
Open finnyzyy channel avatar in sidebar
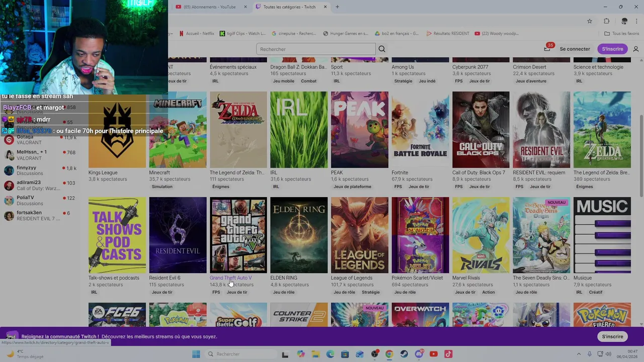[9, 170]
